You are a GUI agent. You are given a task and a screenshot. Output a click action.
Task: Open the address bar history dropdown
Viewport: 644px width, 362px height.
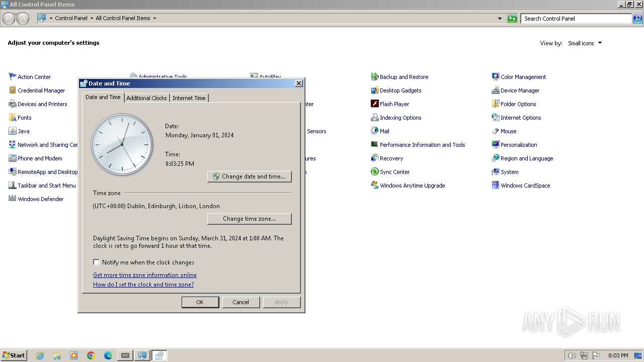[x=500, y=19]
